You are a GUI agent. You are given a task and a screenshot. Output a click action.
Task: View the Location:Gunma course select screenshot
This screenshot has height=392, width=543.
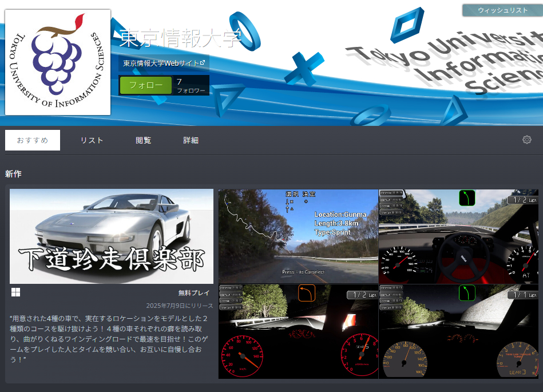pyautogui.click(x=298, y=236)
